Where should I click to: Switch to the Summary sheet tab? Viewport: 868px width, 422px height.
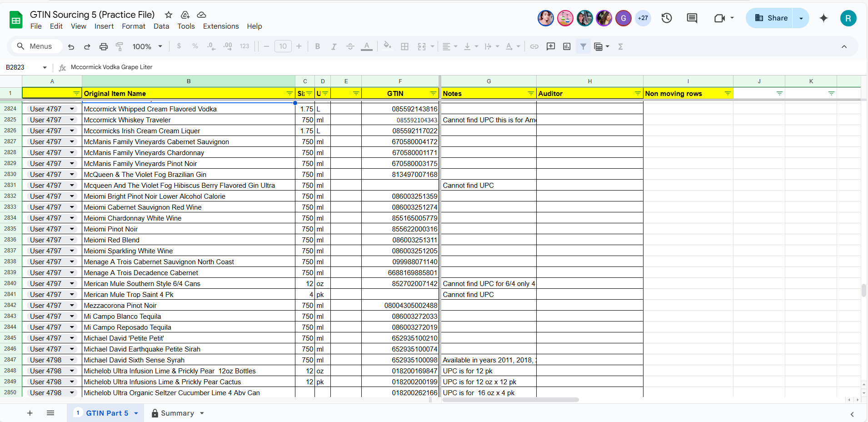point(177,413)
